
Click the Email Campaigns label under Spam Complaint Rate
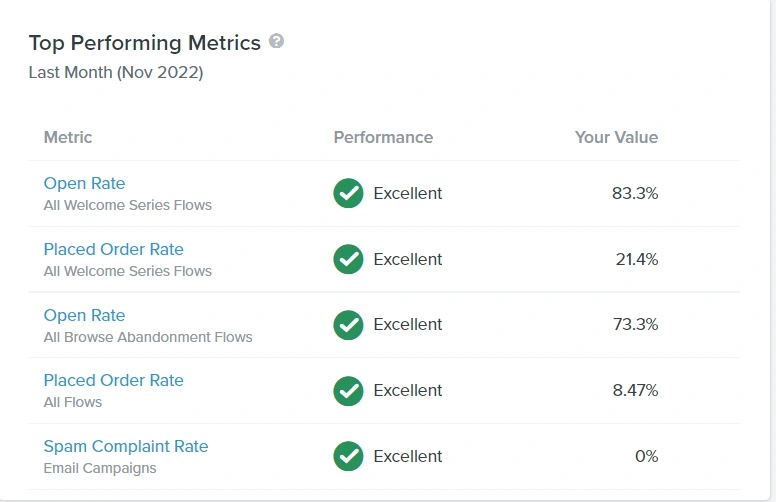(99, 468)
